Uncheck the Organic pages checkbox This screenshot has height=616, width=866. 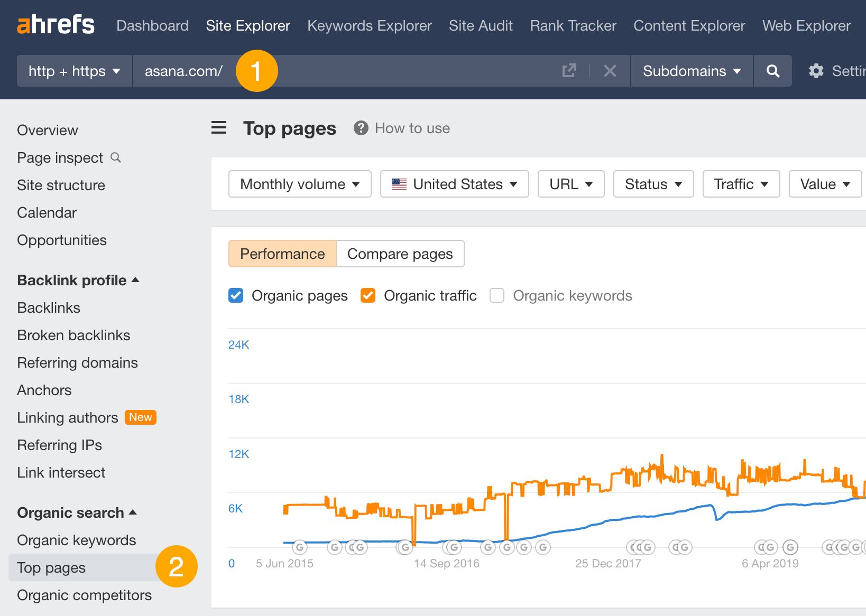[x=235, y=295]
